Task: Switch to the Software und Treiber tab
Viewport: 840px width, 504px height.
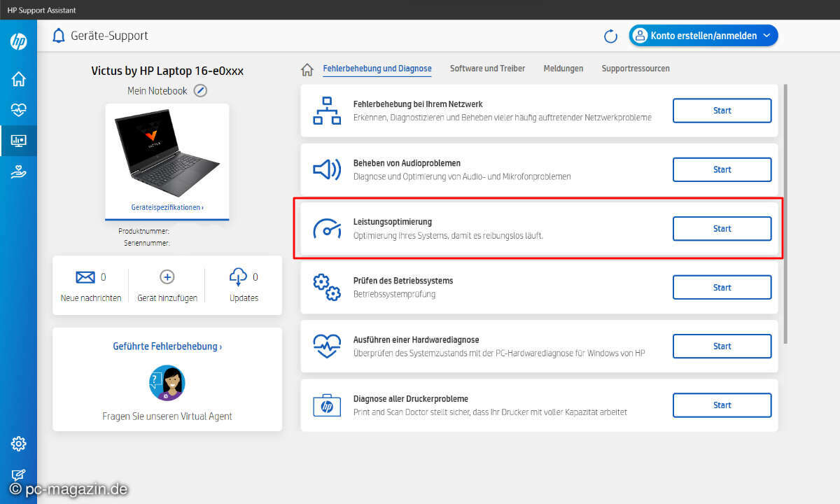Action: click(487, 69)
